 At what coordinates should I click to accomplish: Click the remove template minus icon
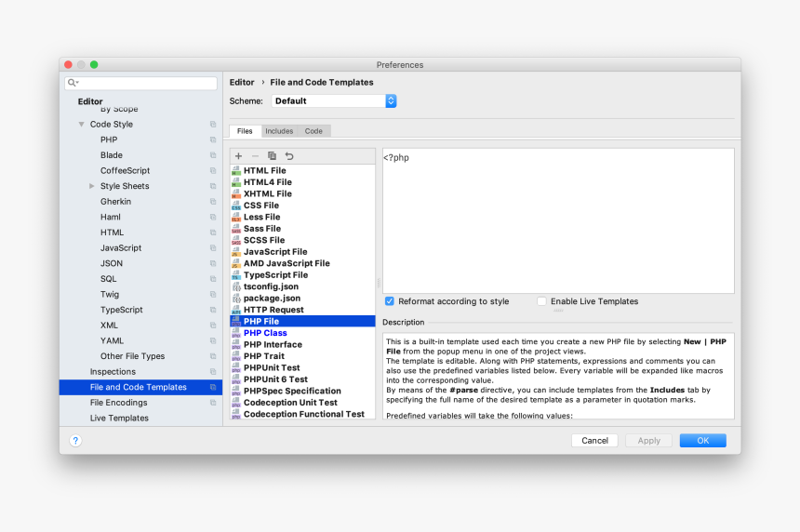click(x=255, y=156)
